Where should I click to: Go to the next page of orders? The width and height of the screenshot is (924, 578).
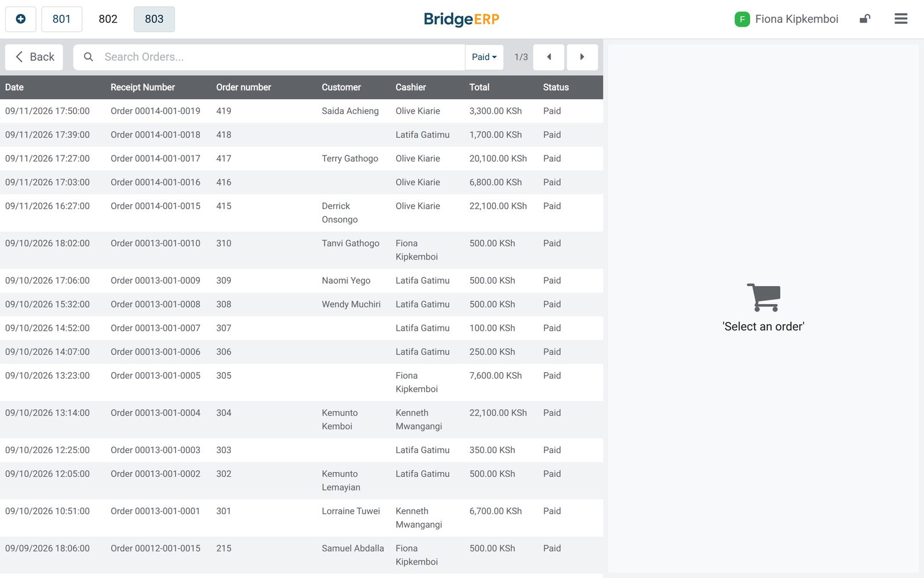pos(582,57)
